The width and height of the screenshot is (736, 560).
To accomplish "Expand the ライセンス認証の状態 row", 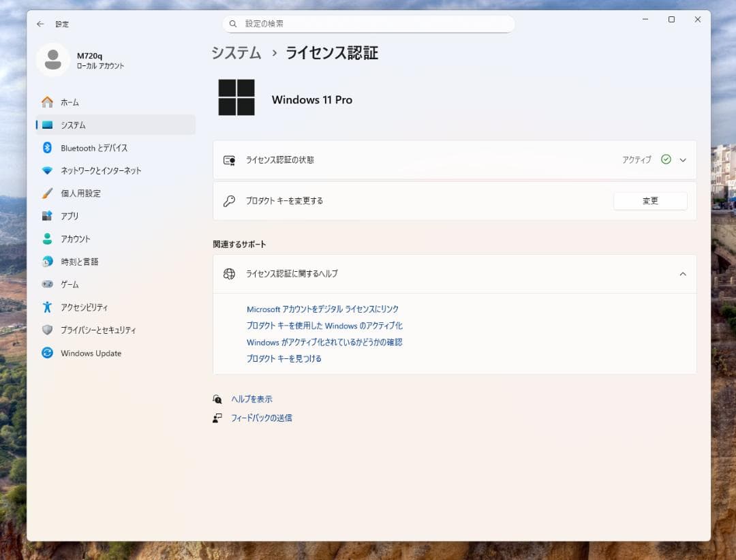I will click(682, 159).
